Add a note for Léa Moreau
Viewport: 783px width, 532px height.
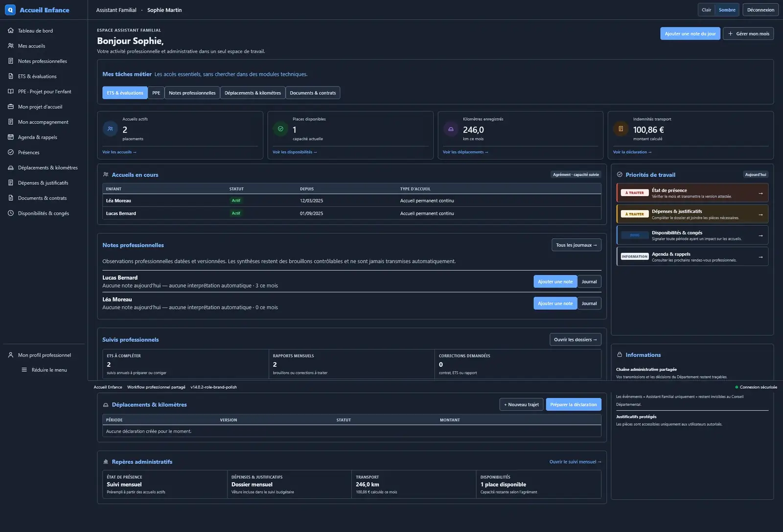555,304
